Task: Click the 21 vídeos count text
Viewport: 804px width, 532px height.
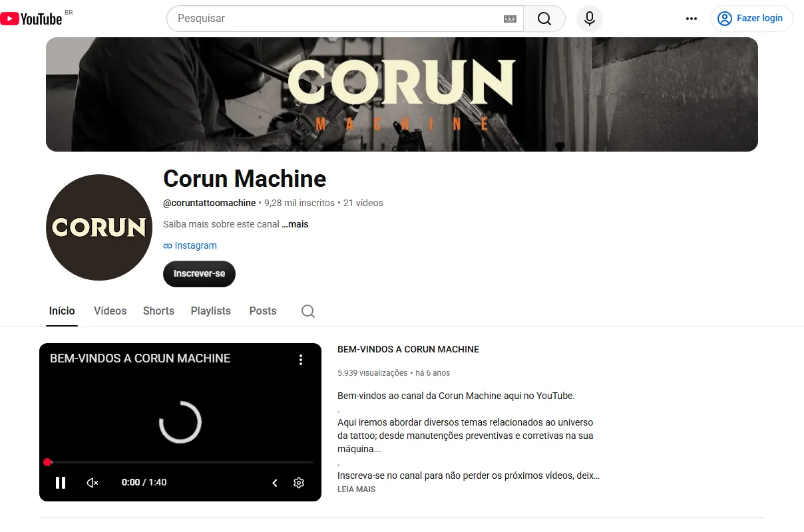Action: [x=363, y=203]
